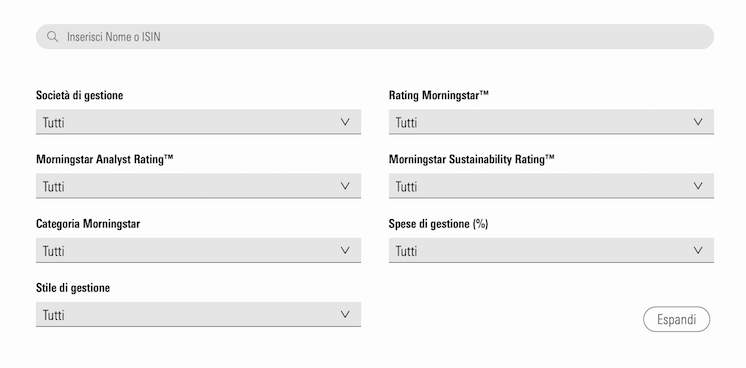
Task: Click the chevron arrow in Rating Morningstar
Action: [x=698, y=122]
